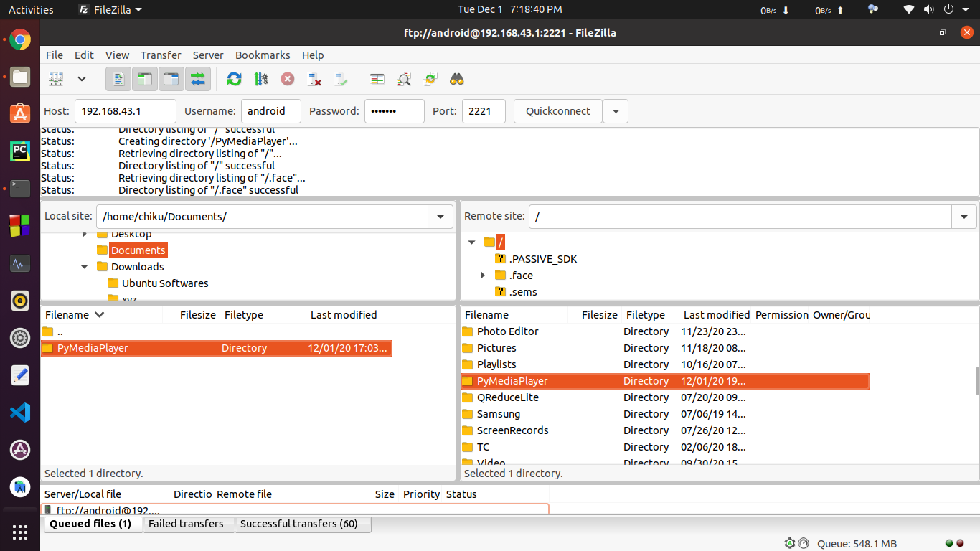Toggle directory comparison
The image size is (980, 551).
pyautogui.click(x=404, y=79)
